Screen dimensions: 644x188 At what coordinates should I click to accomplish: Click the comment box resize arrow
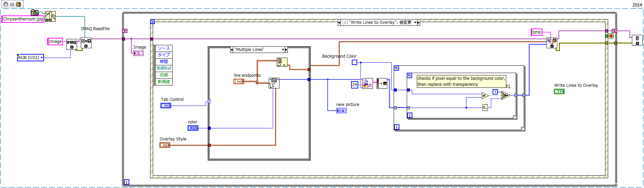click(508, 86)
